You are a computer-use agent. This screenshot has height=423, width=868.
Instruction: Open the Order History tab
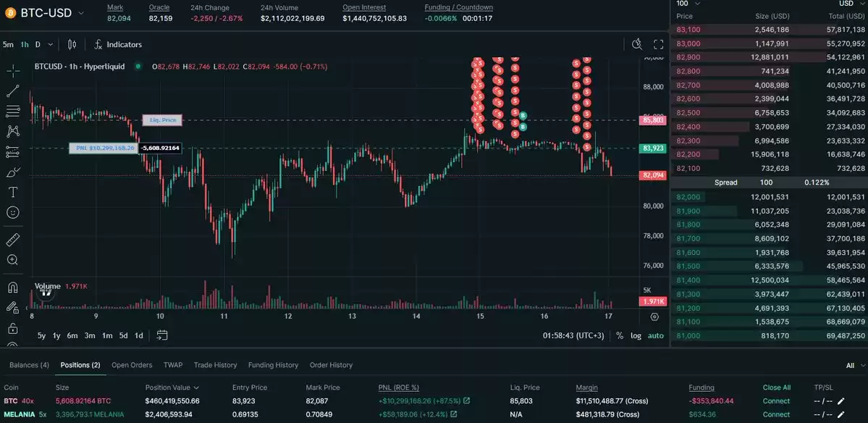(x=331, y=365)
